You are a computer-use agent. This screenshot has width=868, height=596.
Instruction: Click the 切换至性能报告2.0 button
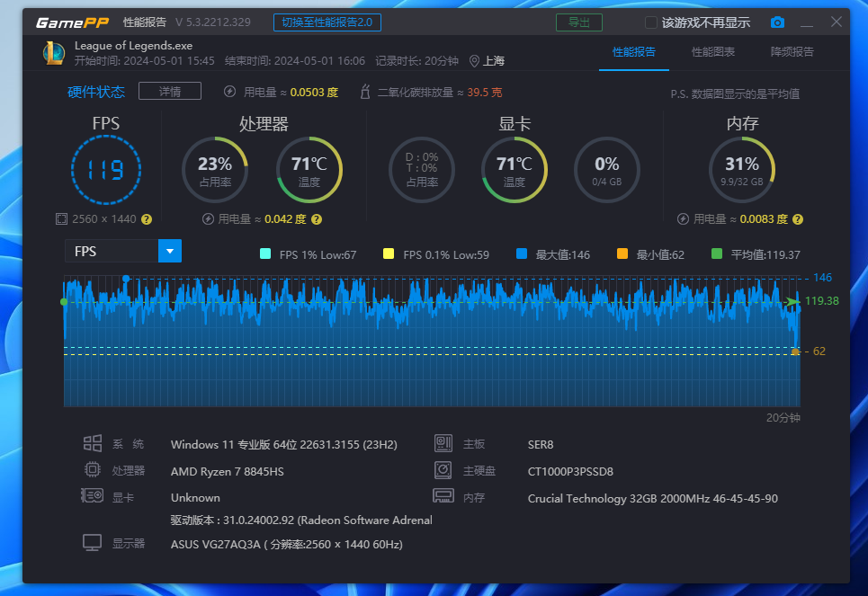[x=327, y=22]
